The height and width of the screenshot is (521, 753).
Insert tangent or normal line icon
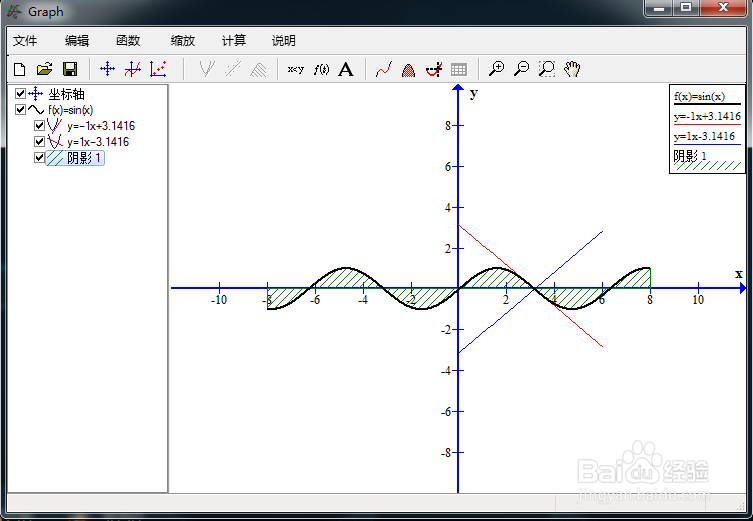(207, 69)
